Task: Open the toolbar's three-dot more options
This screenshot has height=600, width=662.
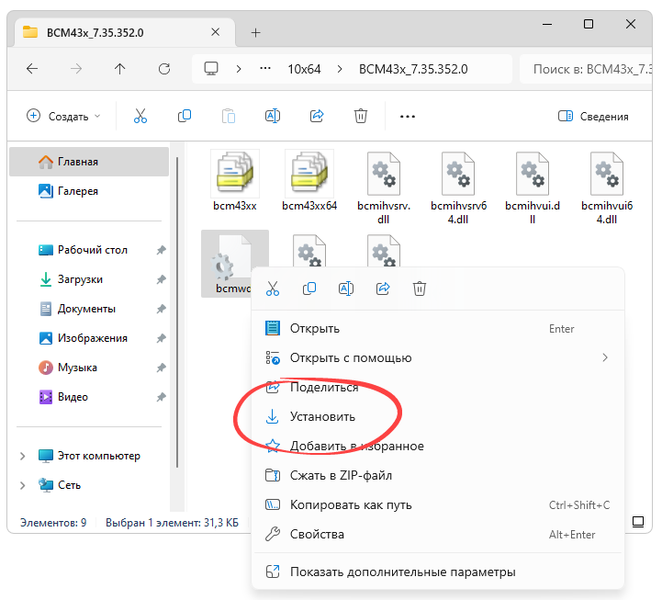Action: (x=407, y=116)
